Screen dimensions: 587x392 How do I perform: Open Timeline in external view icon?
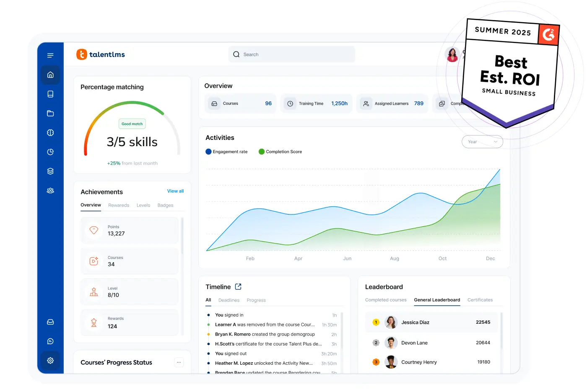[238, 287]
